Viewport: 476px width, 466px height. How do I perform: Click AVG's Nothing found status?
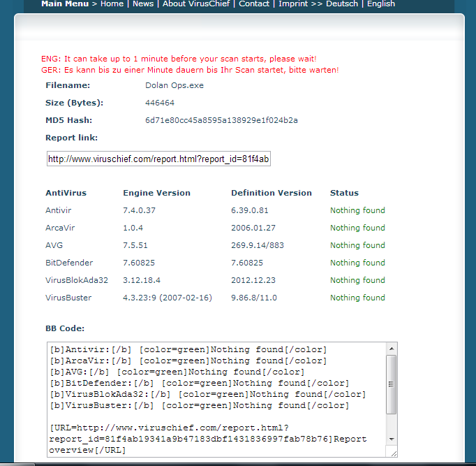(x=357, y=245)
